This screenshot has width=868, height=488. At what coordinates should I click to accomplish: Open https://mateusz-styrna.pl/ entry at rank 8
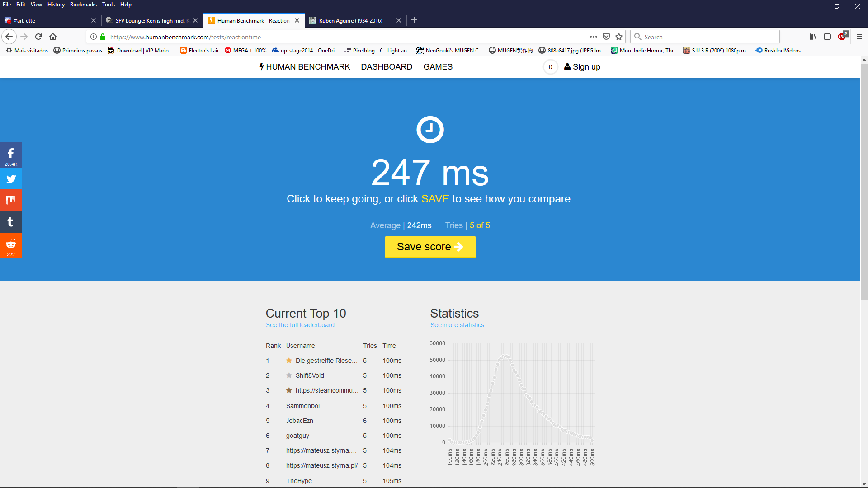322,465
